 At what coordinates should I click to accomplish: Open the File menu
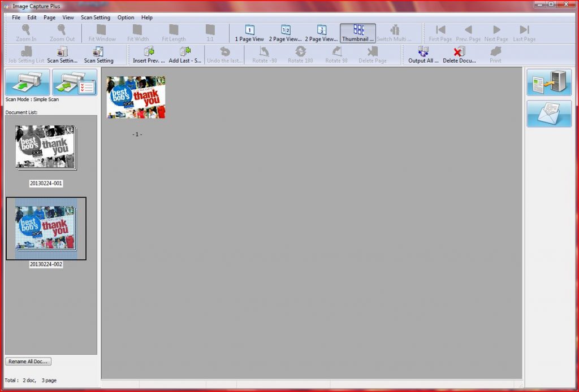coord(16,18)
